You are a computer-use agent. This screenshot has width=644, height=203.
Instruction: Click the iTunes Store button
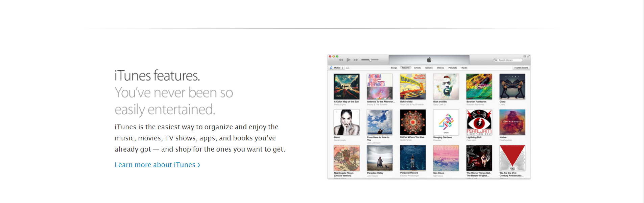[521, 68]
